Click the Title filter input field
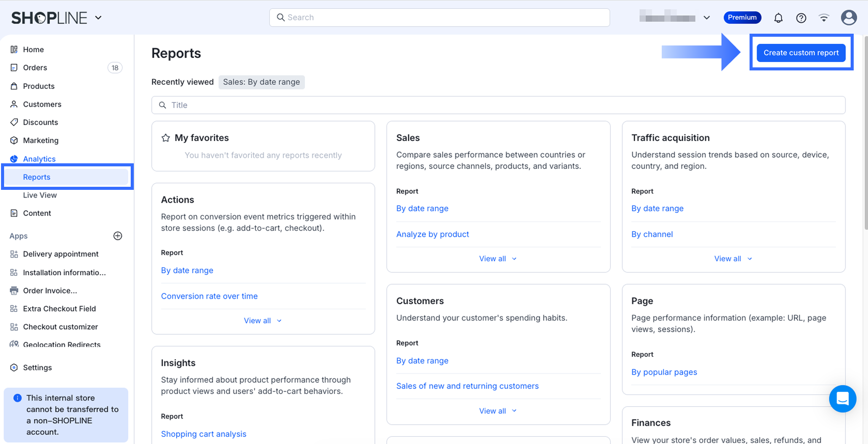The image size is (868, 444). (x=498, y=105)
